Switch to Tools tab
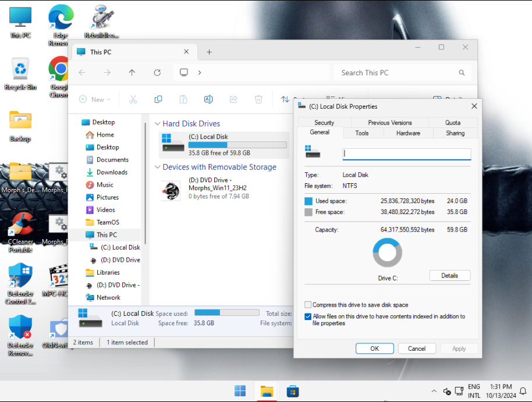This screenshot has height=402, width=532. [x=362, y=133]
